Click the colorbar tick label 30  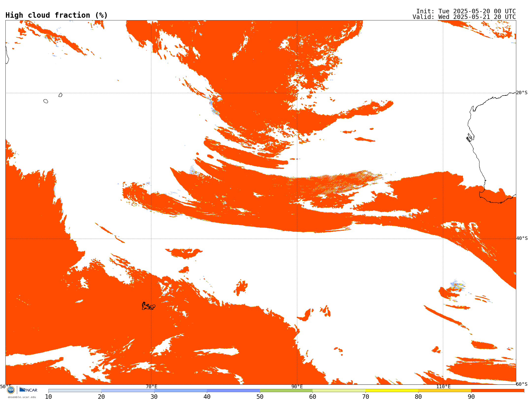154,397
